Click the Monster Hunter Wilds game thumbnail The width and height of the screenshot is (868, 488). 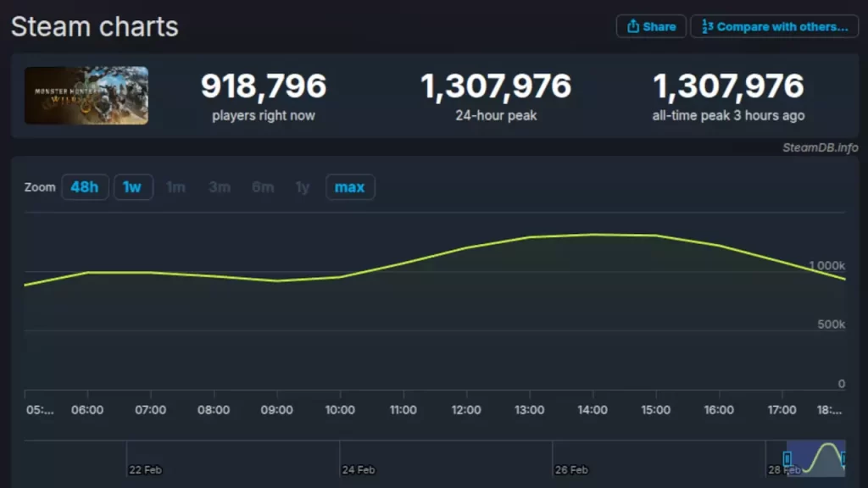pyautogui.click(x=86, y=96)
